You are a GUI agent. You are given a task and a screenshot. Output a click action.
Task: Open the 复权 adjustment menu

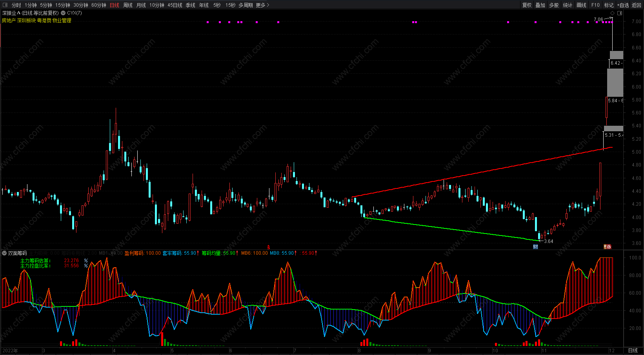(527, 5)
